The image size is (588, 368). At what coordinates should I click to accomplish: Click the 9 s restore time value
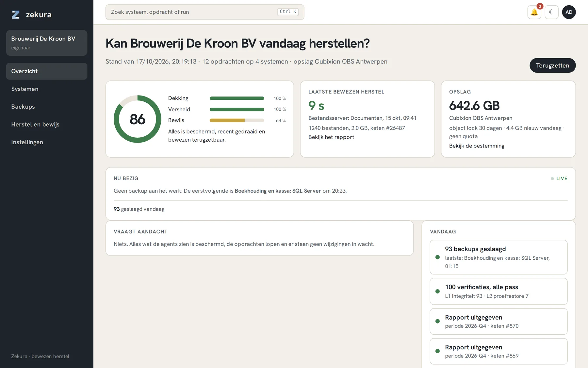pos(316,106)
